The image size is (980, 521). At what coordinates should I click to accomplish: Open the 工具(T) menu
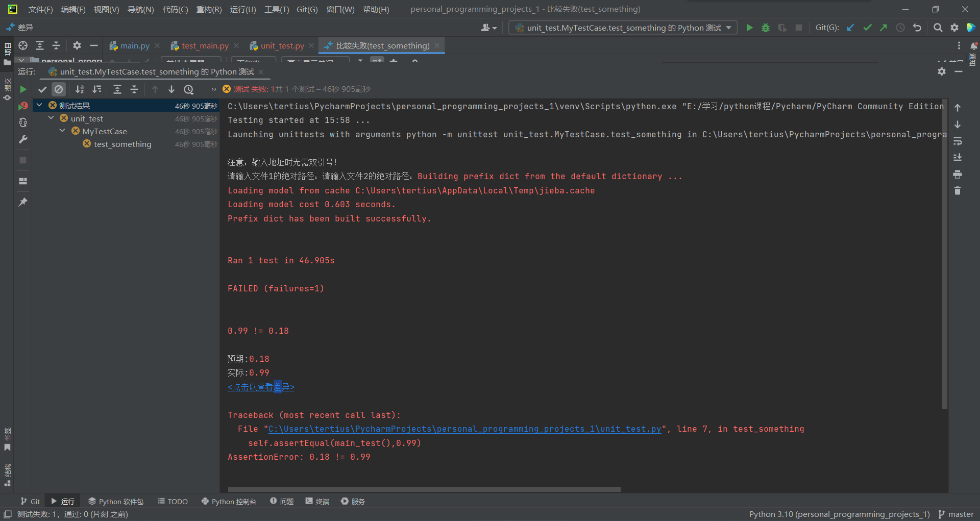[x=277, y=9]
